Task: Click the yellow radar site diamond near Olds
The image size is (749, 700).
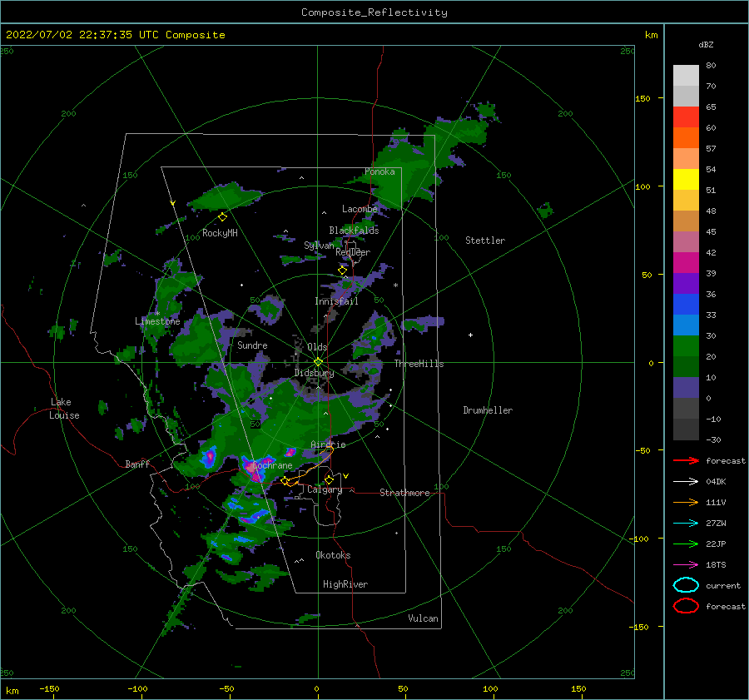Action: [318, 362]
